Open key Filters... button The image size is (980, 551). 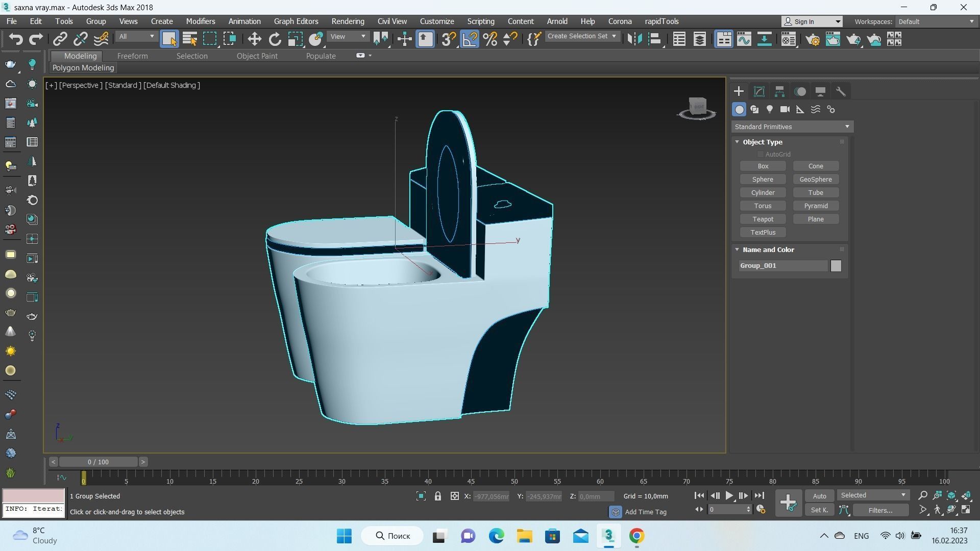pyautogui.click(x=880, y=510)
